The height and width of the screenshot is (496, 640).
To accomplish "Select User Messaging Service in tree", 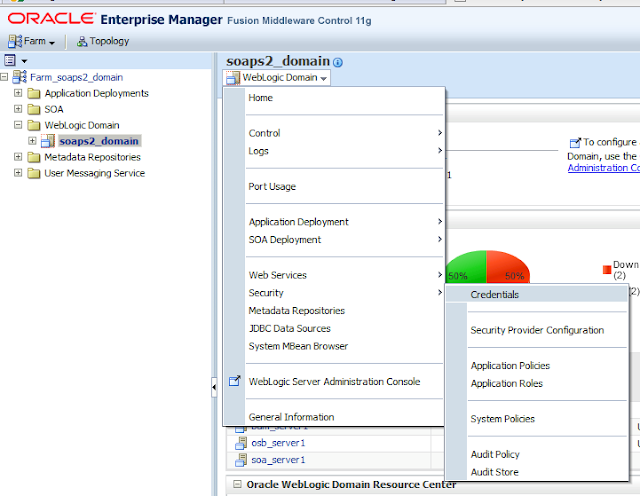I will tap(94, 173).
